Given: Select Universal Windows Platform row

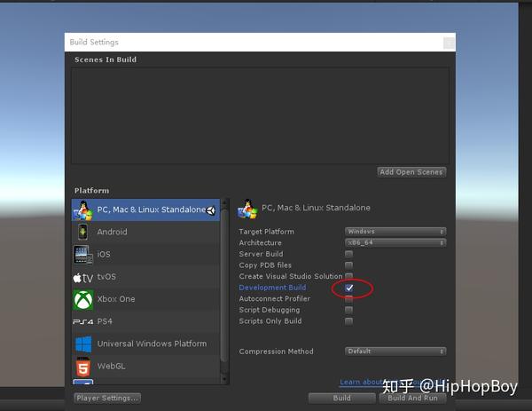Looking at the screenshot, I should coord(146,344).
